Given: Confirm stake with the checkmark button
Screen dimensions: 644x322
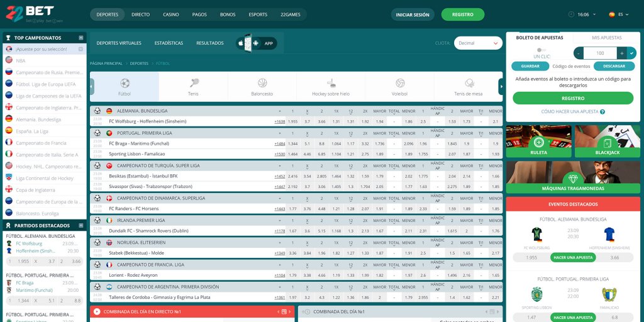Looking at the screenshot, I should [x=631, y=53].
